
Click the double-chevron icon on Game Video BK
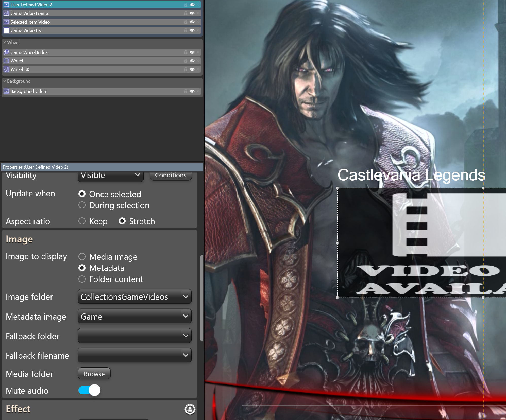(198, 30)
